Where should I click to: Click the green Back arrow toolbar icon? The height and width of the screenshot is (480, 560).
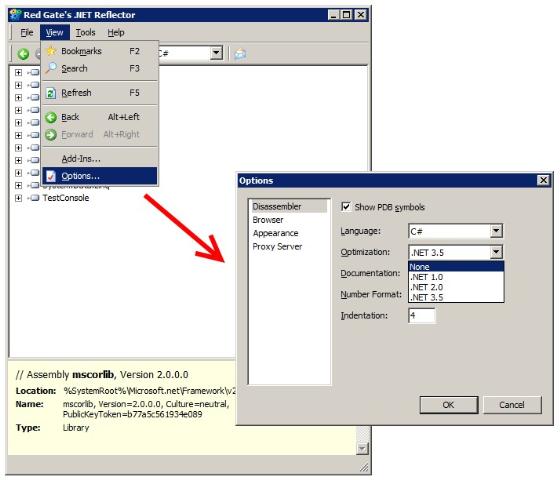coord(24,54)
